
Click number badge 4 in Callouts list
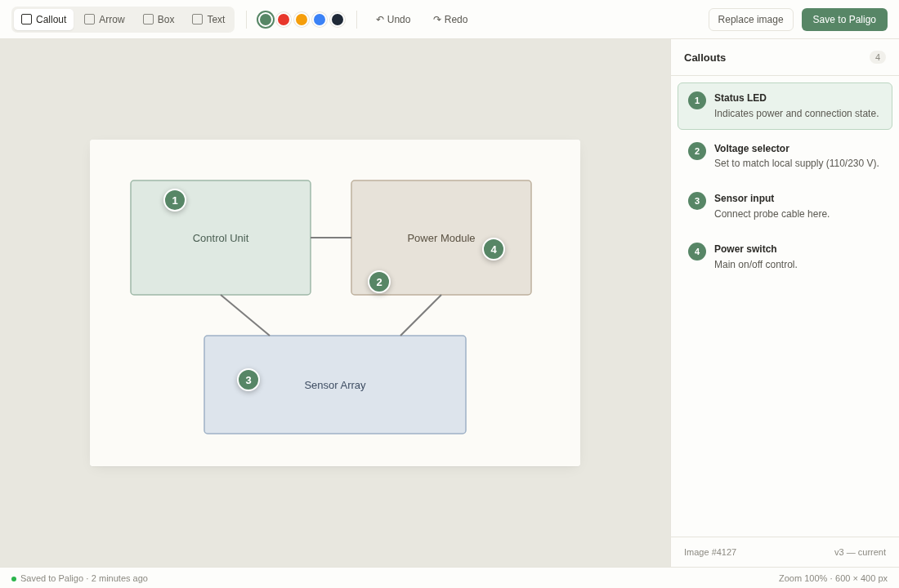click(x=696, y=252)
